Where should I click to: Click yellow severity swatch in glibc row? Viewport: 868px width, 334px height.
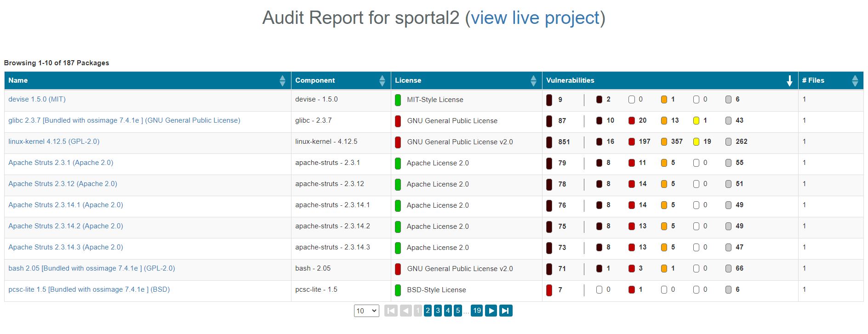[696, 121]
